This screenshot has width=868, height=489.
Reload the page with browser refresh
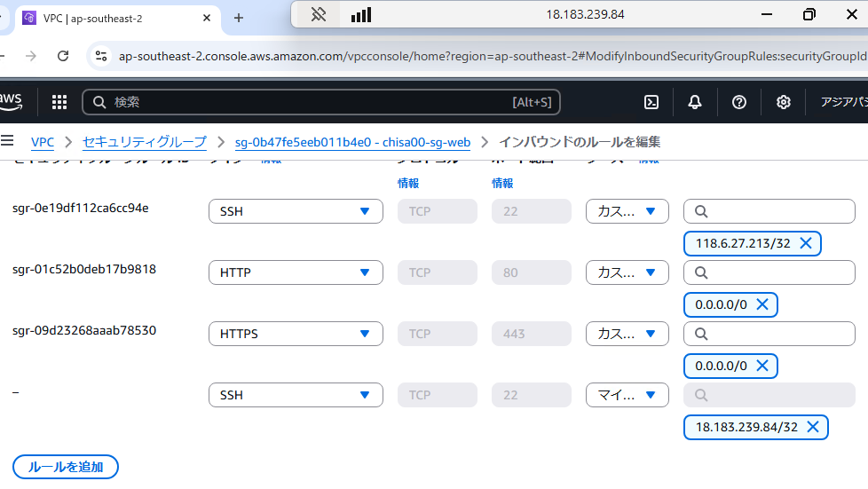63,56
